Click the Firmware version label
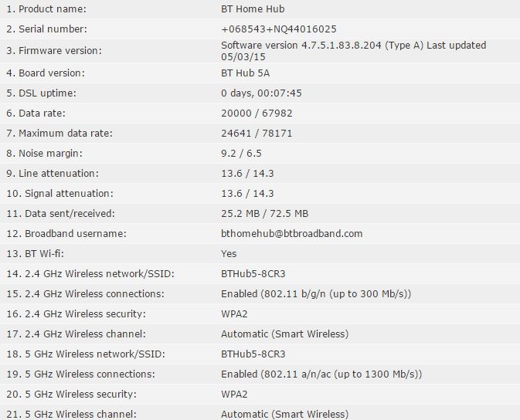520x420 pixels. [x=54, y=51]
